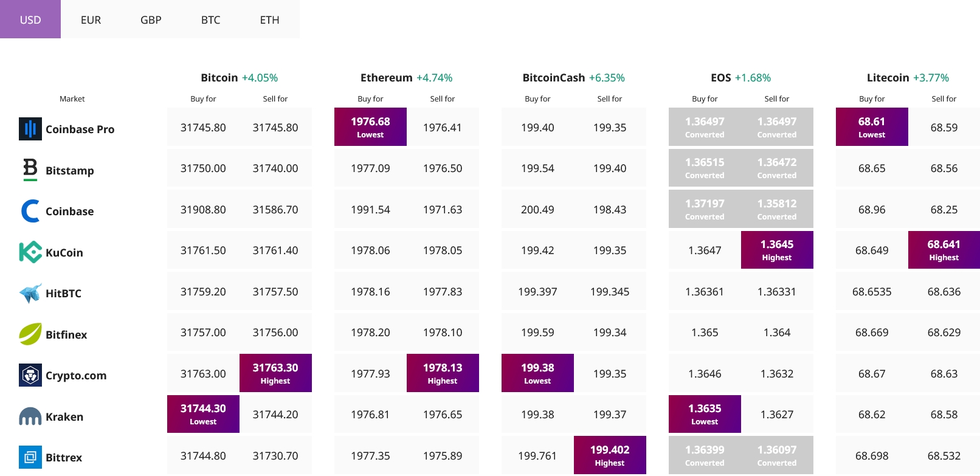
Task: Click Bittrex's converted EOS sell 1.36097
Action: click(777, 455)
